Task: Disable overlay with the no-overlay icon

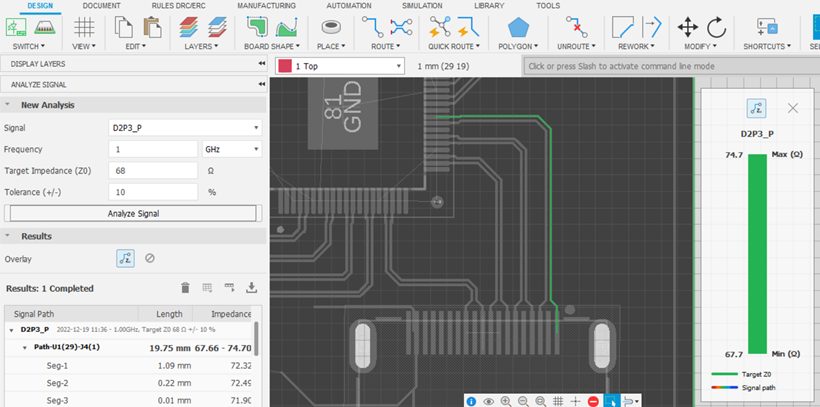Action: [150, 258]
